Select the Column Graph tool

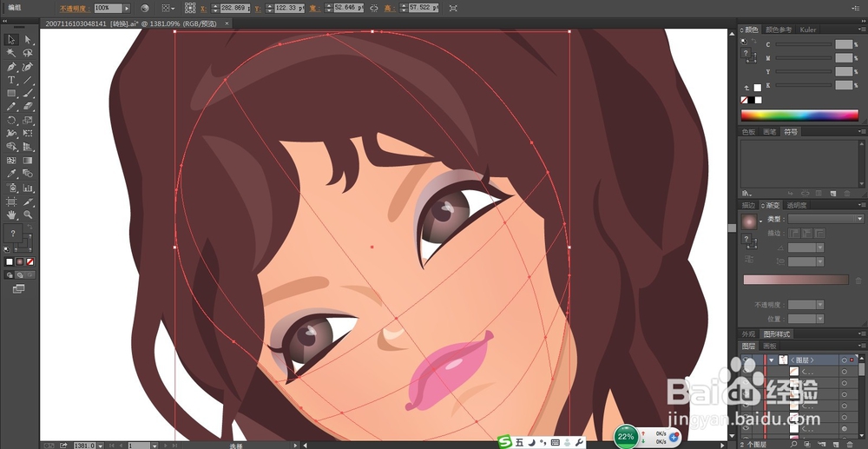(x=28, y=188)
